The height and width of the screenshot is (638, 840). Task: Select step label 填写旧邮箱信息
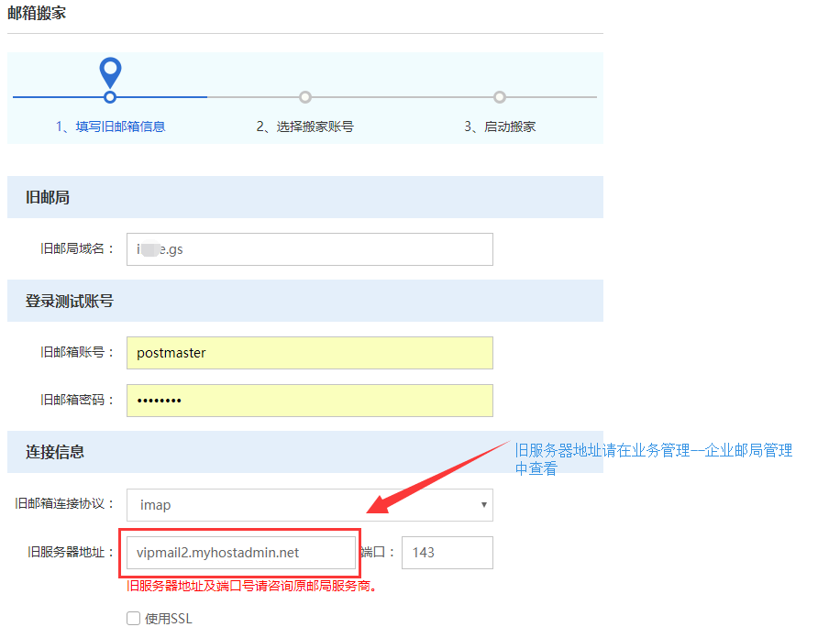(x=110, y=126)
